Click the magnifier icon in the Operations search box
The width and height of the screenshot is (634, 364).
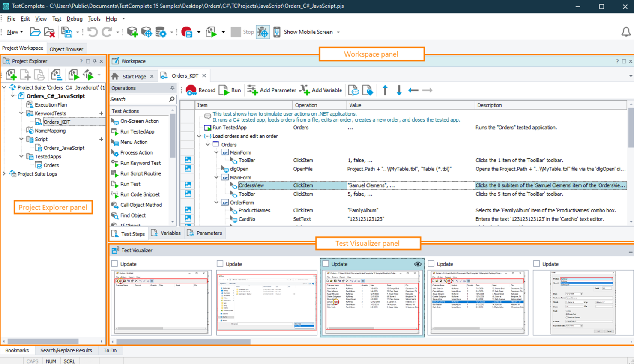click(172, 99)
